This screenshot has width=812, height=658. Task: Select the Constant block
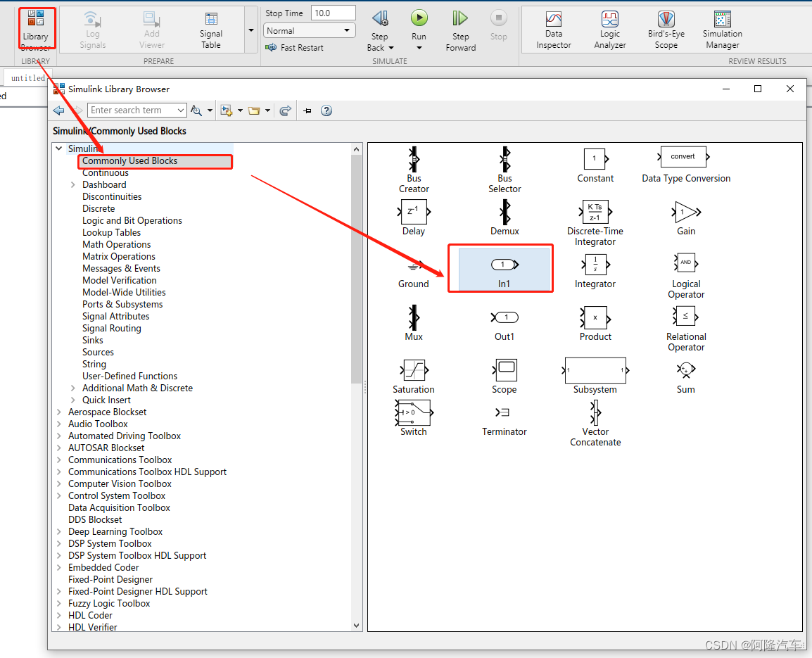coord(595,166)
